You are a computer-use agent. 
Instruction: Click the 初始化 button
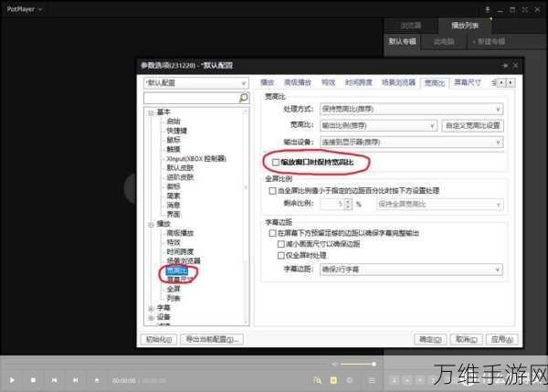[x=159, y=339]
